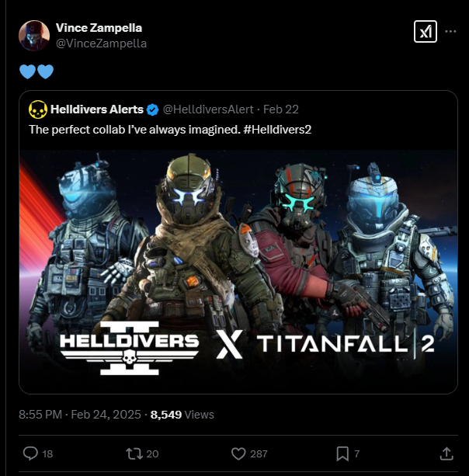The height and width of the screenshot is (476, 469).
Task: Click the reply speech bubble icon
Action: pyautogui.click(x=32, y=453)
